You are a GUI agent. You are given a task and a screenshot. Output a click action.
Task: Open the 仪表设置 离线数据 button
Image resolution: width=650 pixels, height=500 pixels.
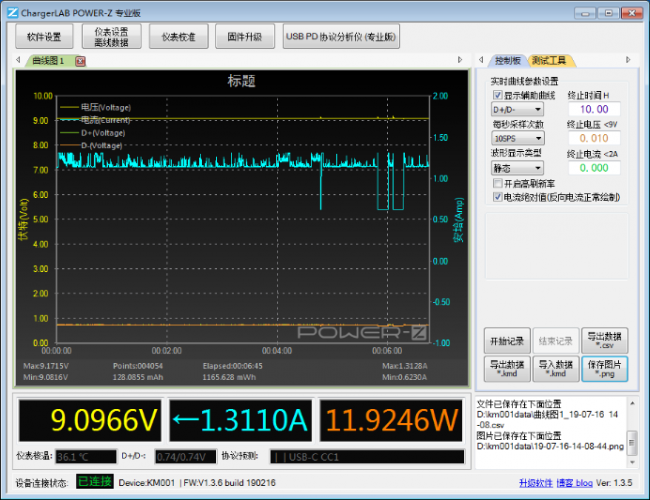(x=112, y=36)
